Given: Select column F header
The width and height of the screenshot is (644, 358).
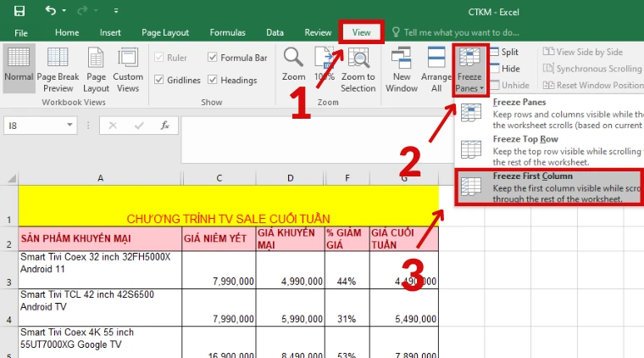Looking at the screenshot, I should coord(347,178).
